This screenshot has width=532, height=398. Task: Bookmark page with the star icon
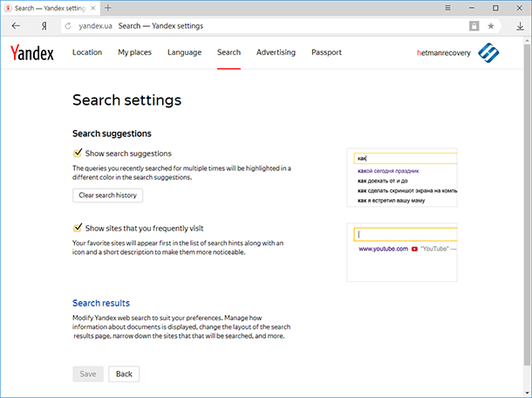491,26
